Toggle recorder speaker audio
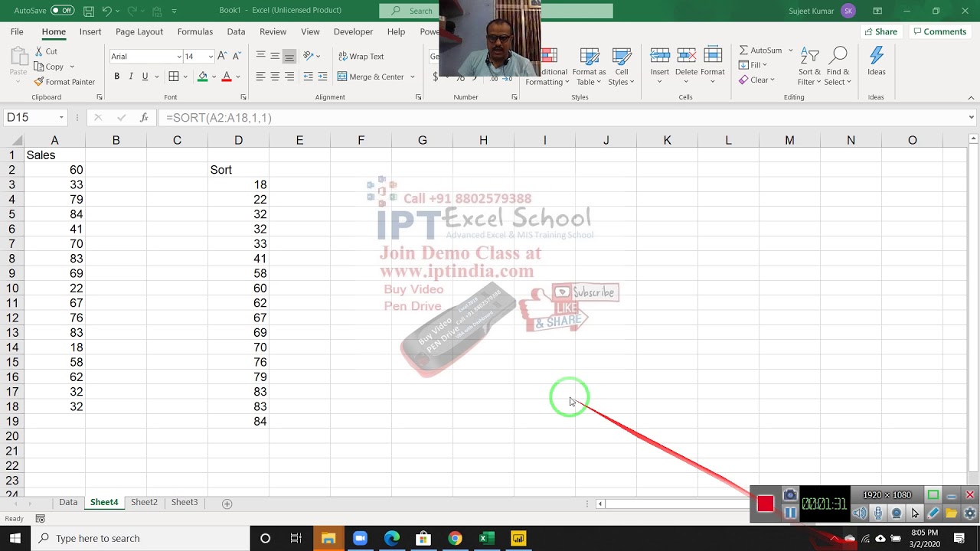 [x=860, y=514]
